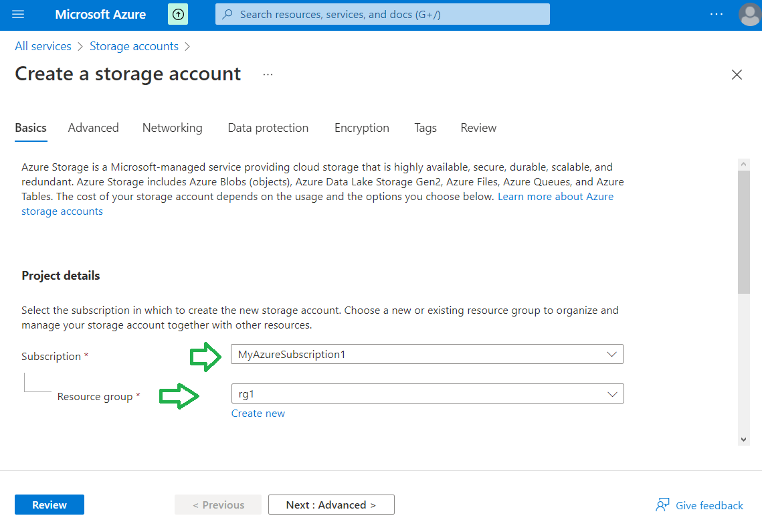This screenshot has width=762, height=532.
Task: Switch to the Advanced tab
Action: 93,128
